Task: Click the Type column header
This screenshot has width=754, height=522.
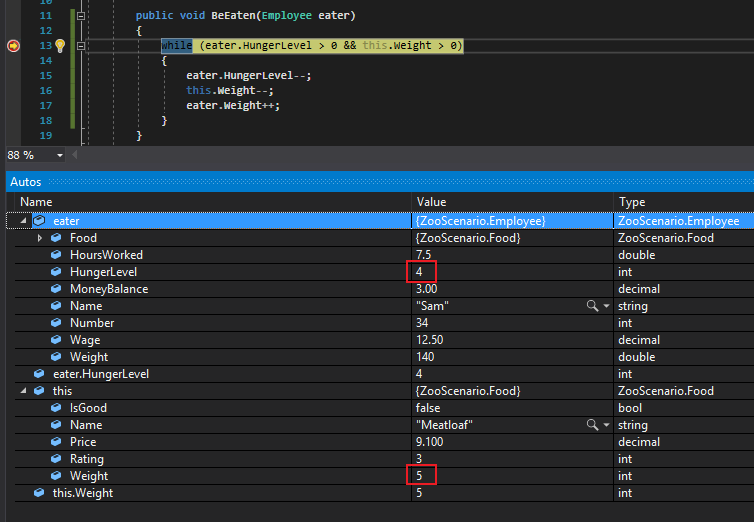Action: coord(633,202)
